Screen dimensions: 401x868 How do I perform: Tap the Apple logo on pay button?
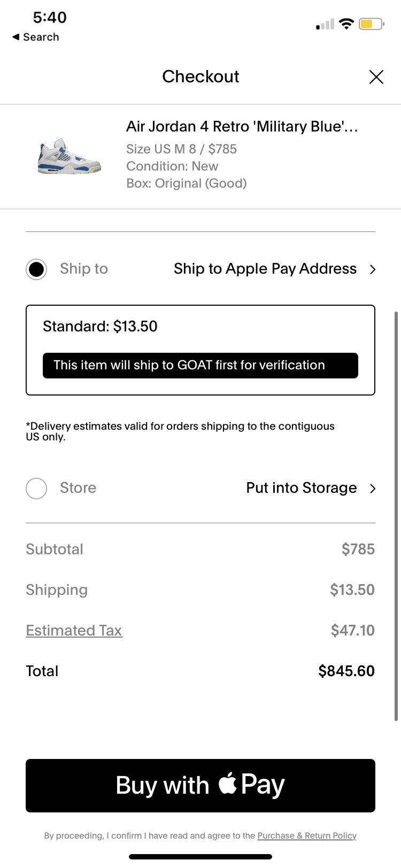tap(228, 784)
